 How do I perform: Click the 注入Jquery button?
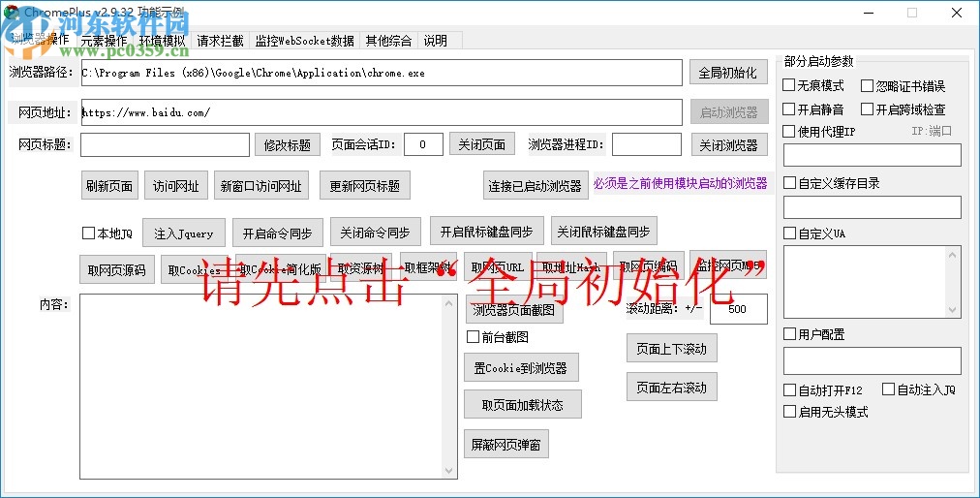point(184,234)
